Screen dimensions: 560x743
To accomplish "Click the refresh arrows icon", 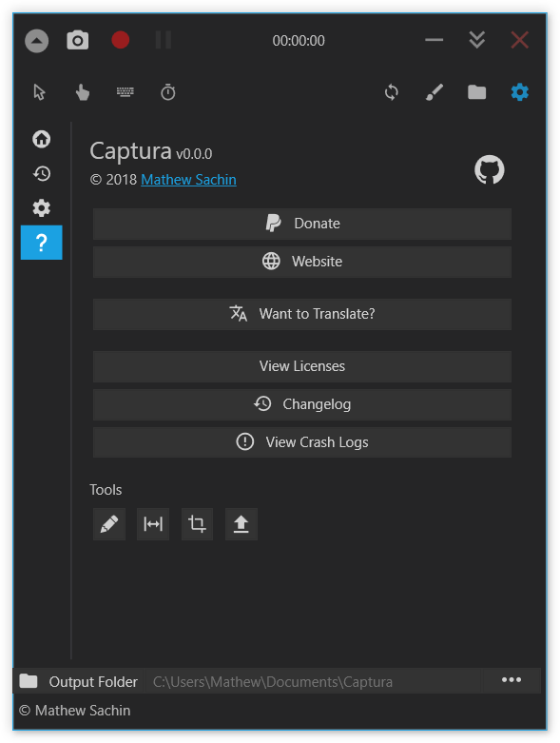I will (x=392, y=92).
